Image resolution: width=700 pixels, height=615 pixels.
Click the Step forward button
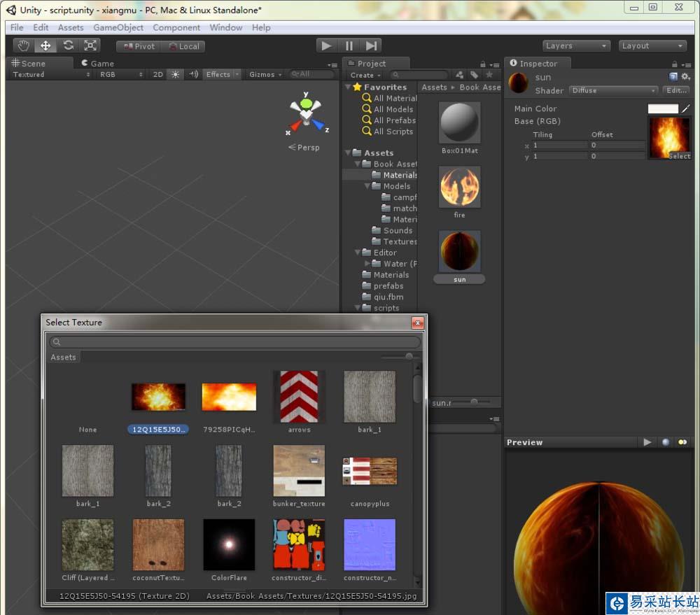(371, 45)
